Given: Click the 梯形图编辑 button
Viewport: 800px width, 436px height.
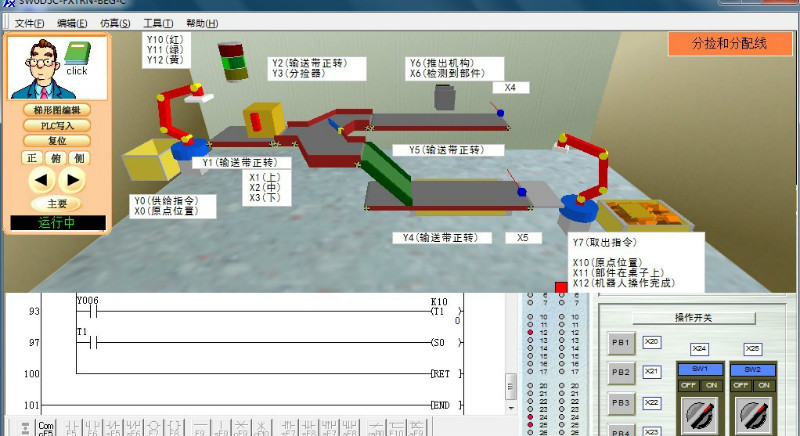Looking at the screenshot, I should [x=57, y=110].
